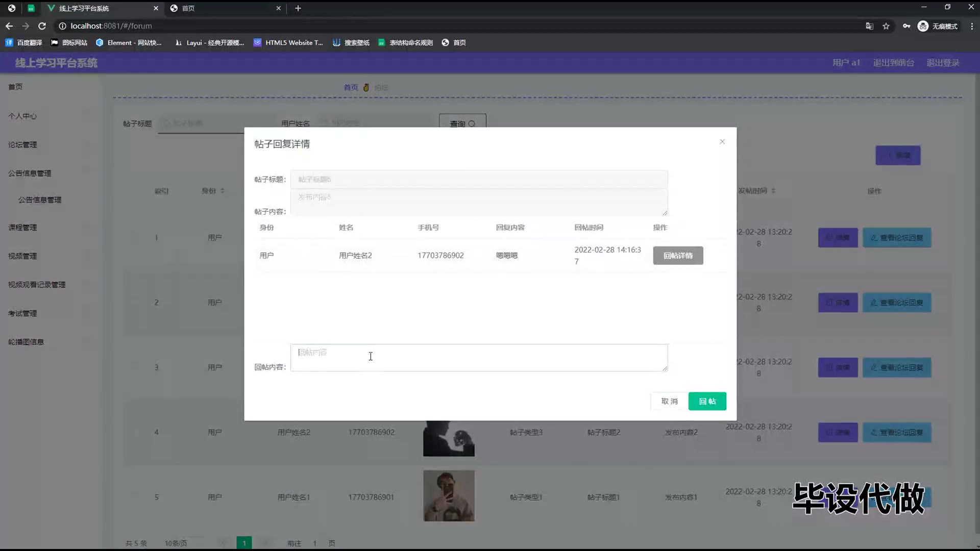Focus the 回帖内容 reply text area
980x551 pixels.
(479, 358)
